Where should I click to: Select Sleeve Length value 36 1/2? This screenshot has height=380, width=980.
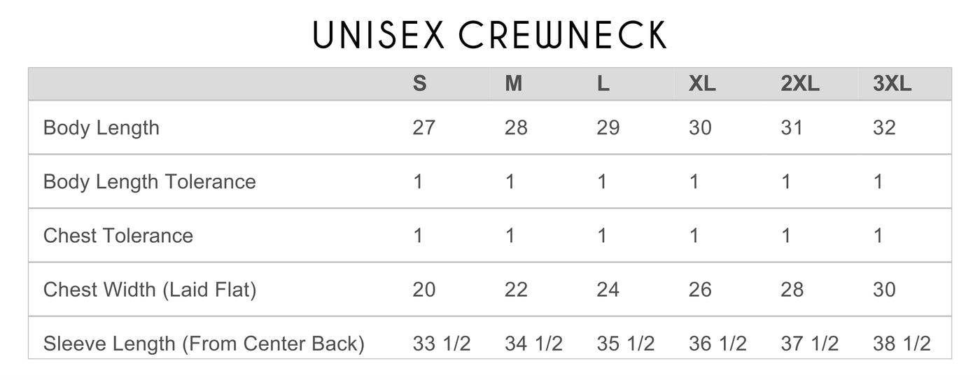click(717, 344)
